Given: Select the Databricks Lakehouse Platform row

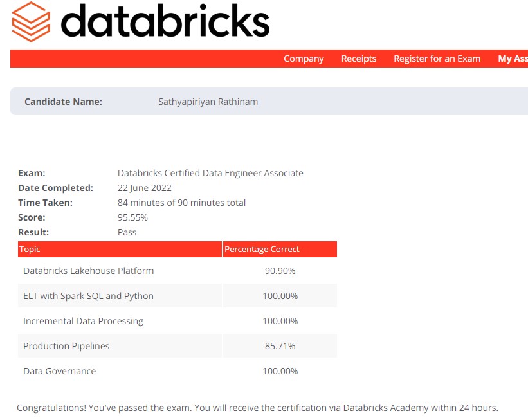Looking at the screenshot, I should (120, 271).
